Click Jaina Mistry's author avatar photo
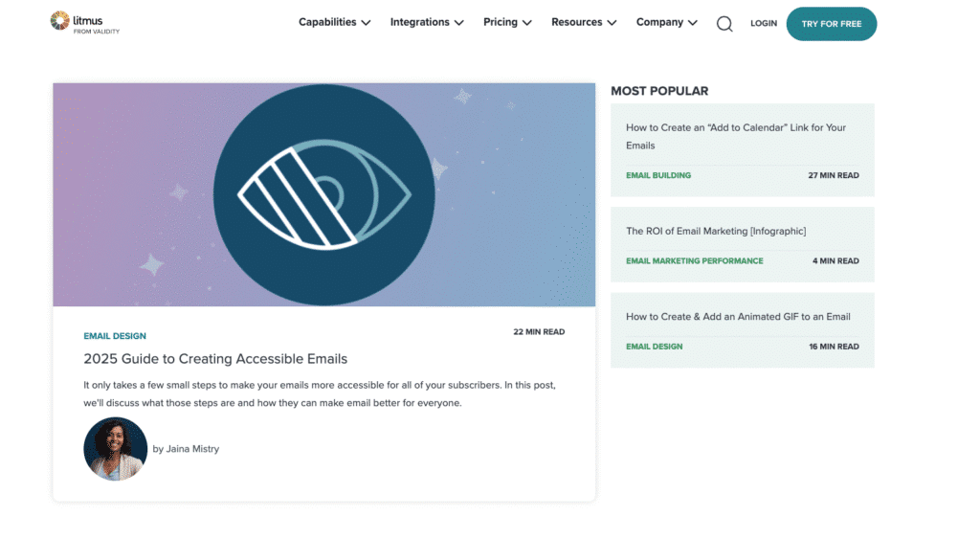The height and width of the screenshot is (539, 980). click(x=115, y=448)
